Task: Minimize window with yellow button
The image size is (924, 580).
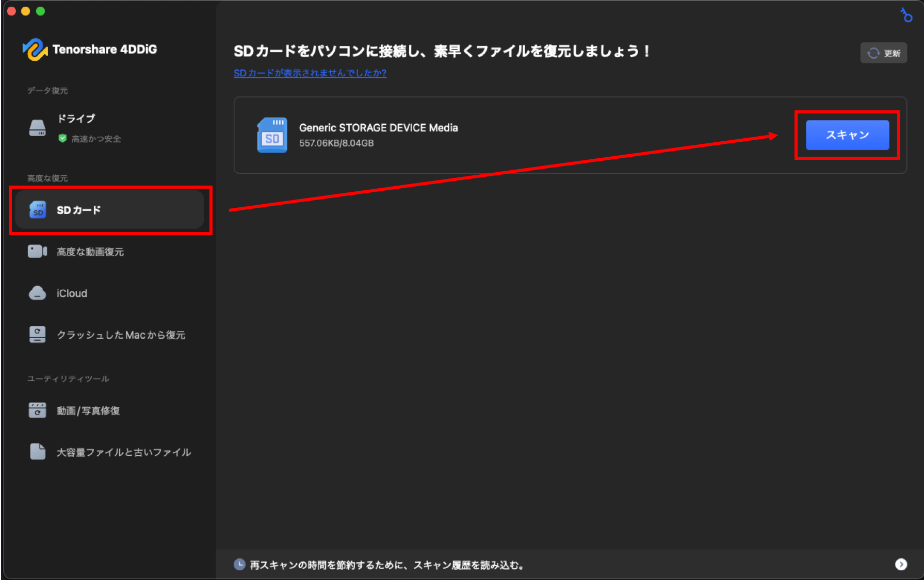Action: tap(26, 11)
